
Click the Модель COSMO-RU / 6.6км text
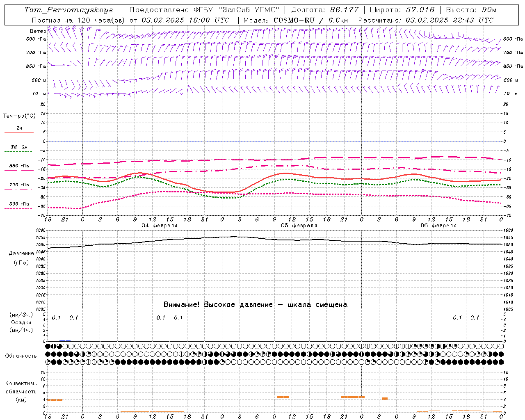(295, 20)
